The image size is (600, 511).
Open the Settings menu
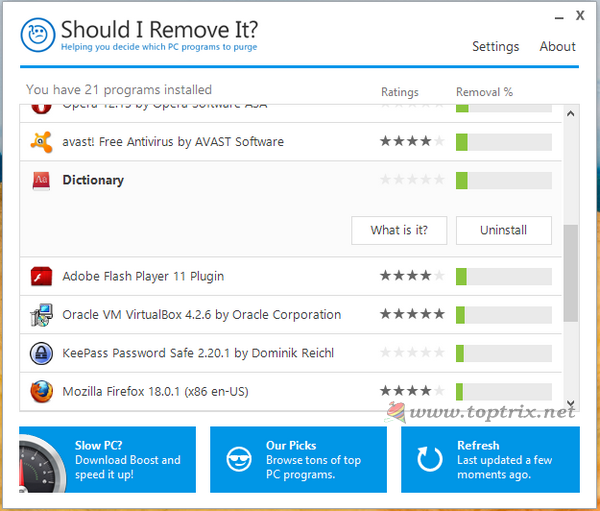[496, 47]
